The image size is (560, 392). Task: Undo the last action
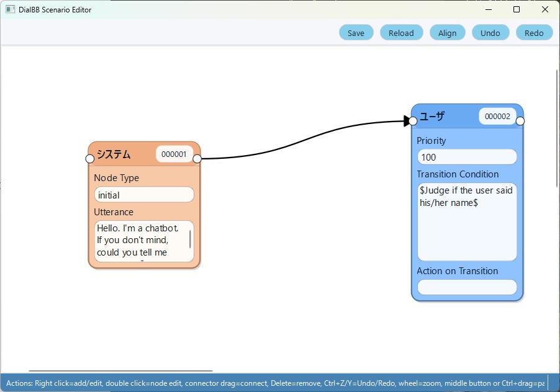point(490,33)
